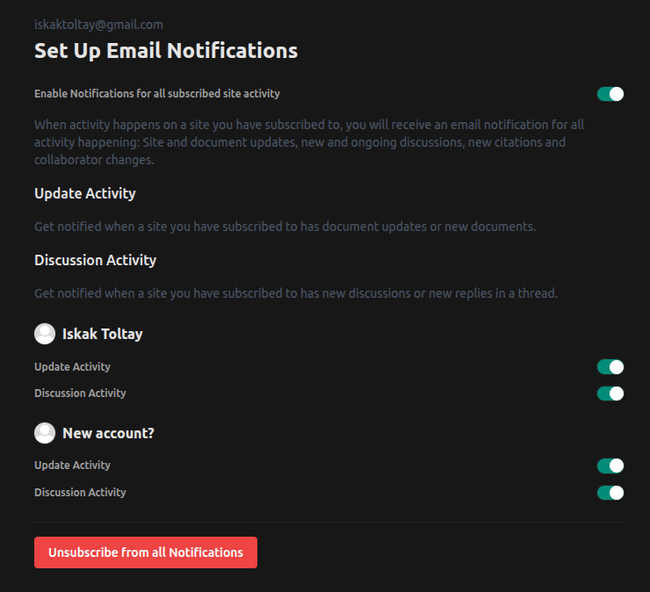Toggle notifications for all subscribed site activity
The height and width of the screenshot is (592, 650).
pyautogui.click(x=610, y=94)
